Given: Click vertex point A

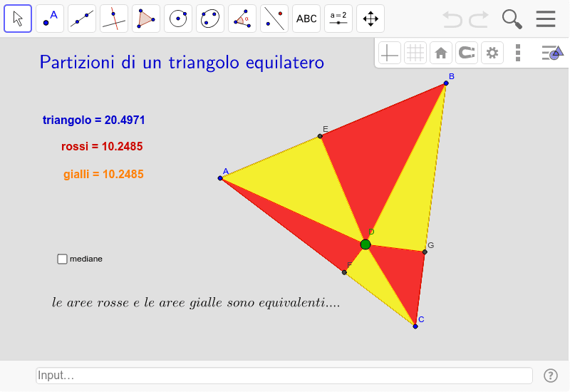Looking at the screenshot, I should pos(220,178).
